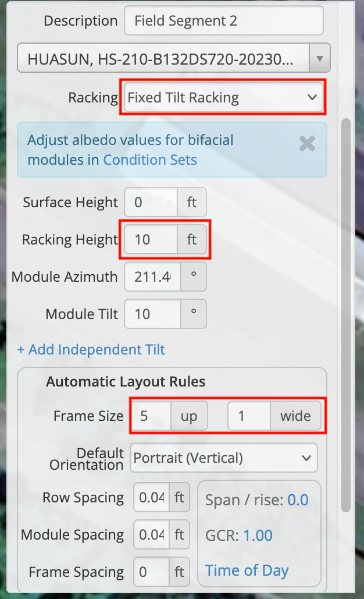Click the Racking Height input field
This screenshot has width=364, height=599.
pyautogui.click(x=151, y=239)
